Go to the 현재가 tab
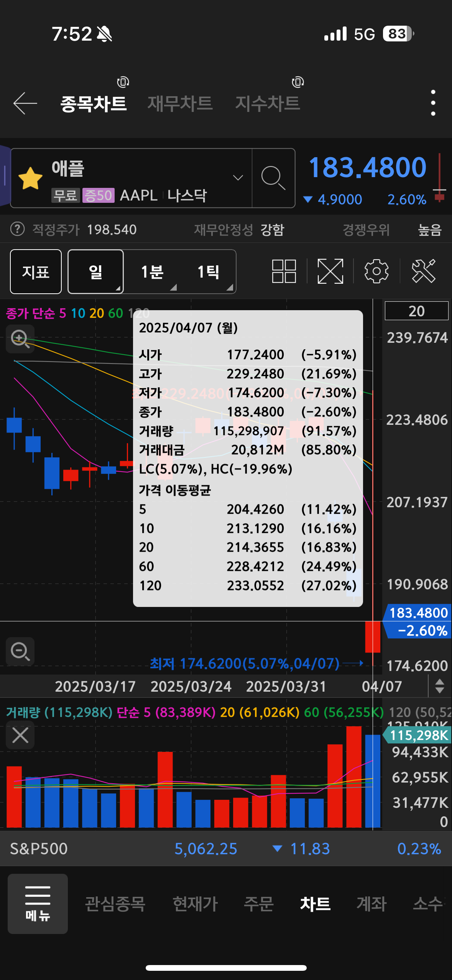Screen dimensions: 452x980 point(196,904)
